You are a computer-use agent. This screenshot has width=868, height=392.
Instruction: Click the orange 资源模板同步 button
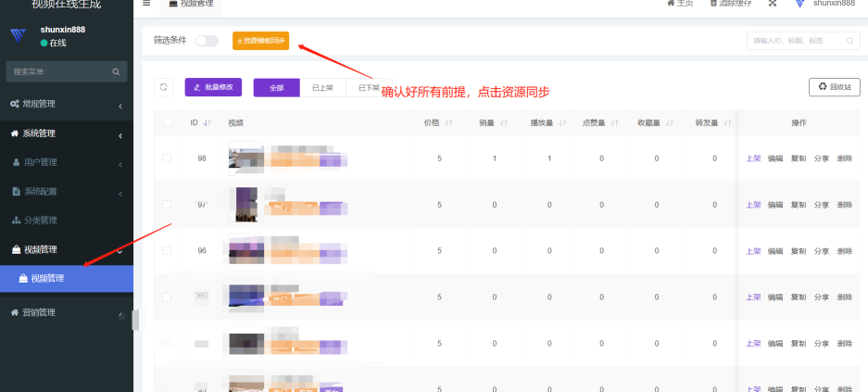pyautogui.click(x=260, y=41)
